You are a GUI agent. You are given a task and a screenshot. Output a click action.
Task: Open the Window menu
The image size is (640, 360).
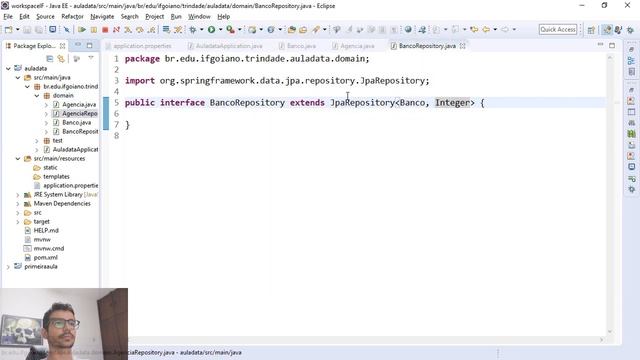point(199,17)
